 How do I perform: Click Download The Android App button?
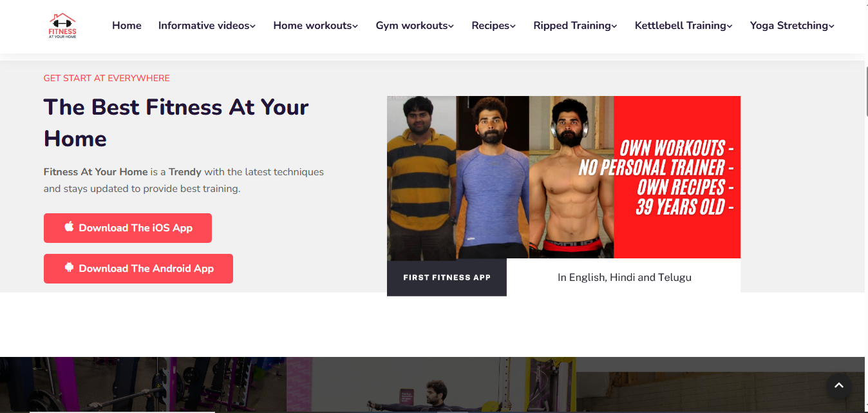138,269
